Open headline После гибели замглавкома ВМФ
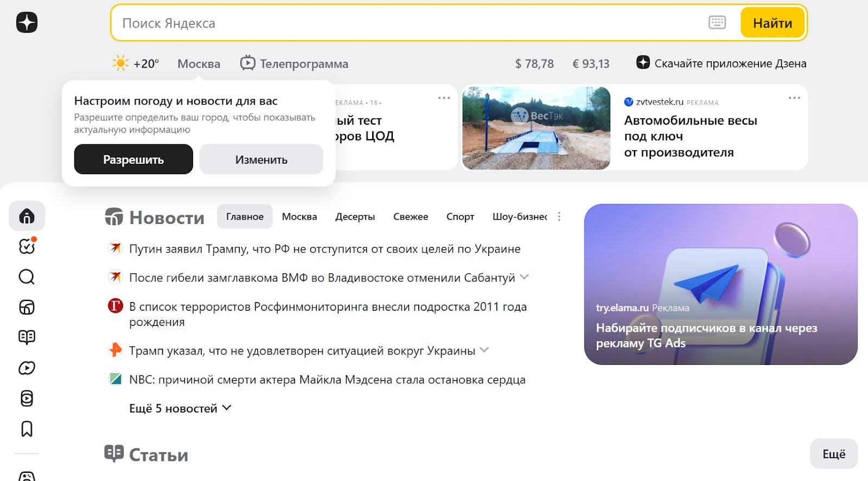868x481 pixels. click(x=322, y=278)
